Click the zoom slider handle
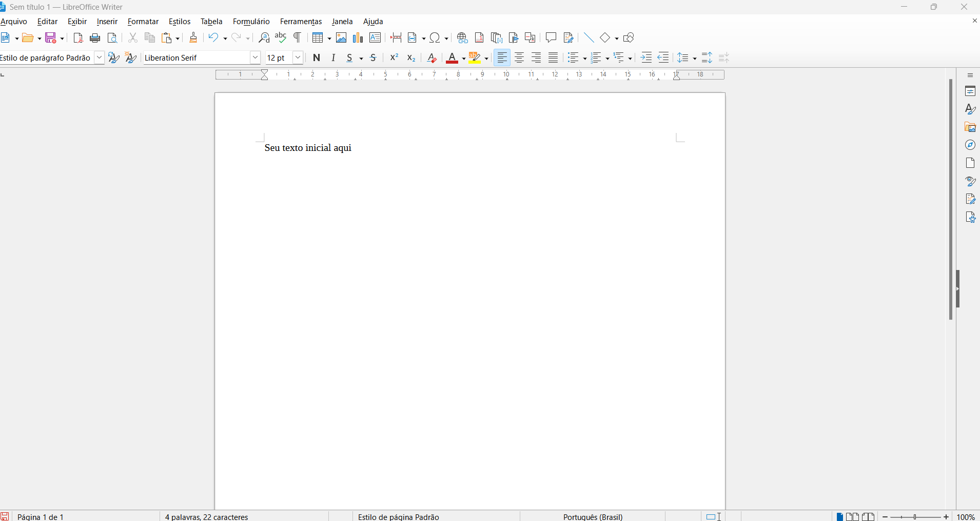The width and height of the screenshot is (980, 521). coord(915,517)
